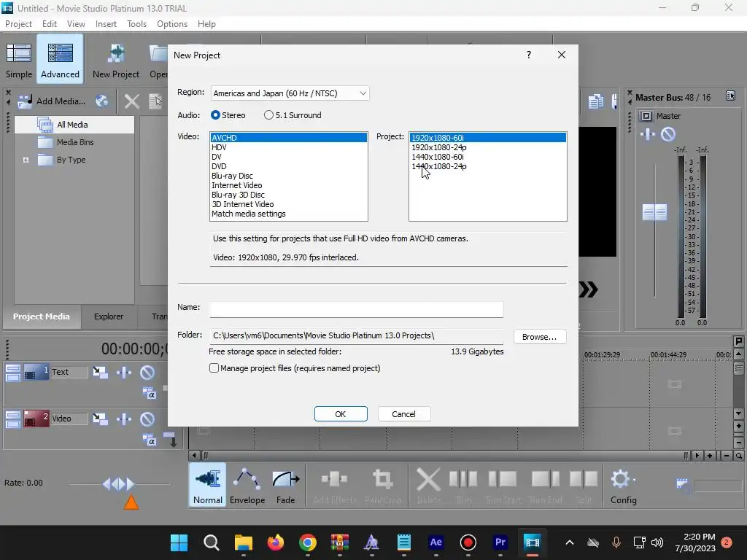Open the question-mark help button in New Project dialog

528,55
